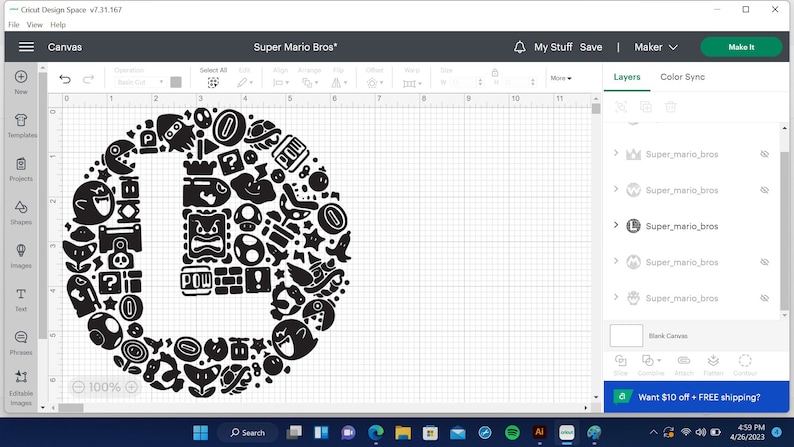
Task: Switch to the Layers tab
Action: (627, 77)
